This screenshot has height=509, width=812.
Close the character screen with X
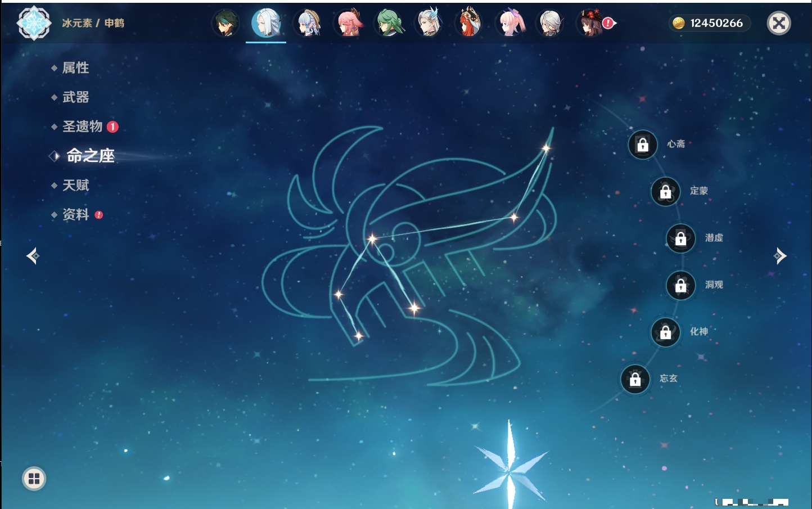779,23
